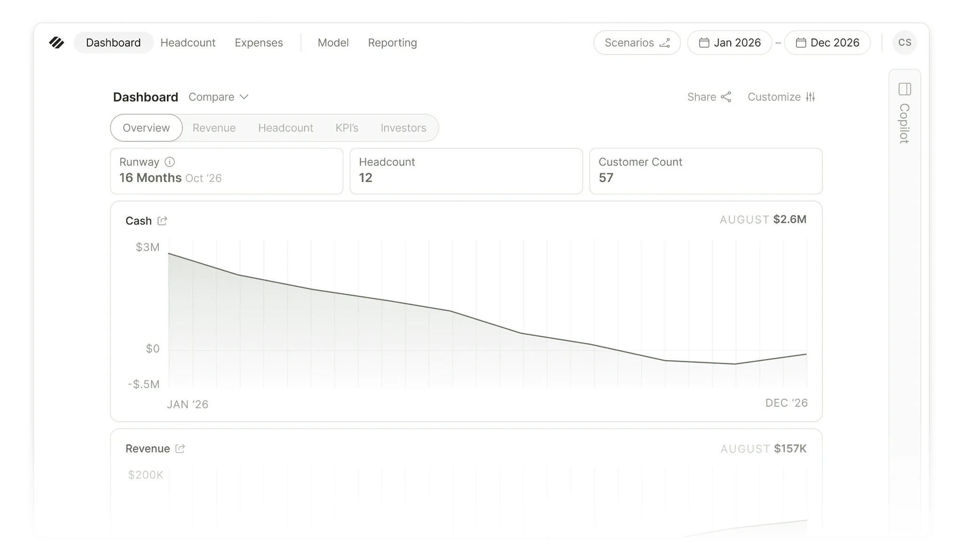The image size is (963, 560).
Task: Open Reporting in top navigation
Action: click(392, 43)
